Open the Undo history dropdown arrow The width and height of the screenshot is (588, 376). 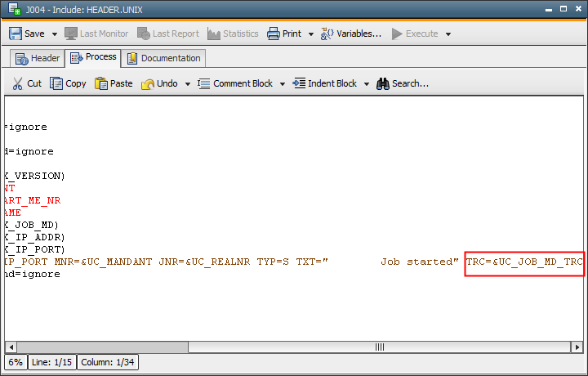tap(187, 84)
